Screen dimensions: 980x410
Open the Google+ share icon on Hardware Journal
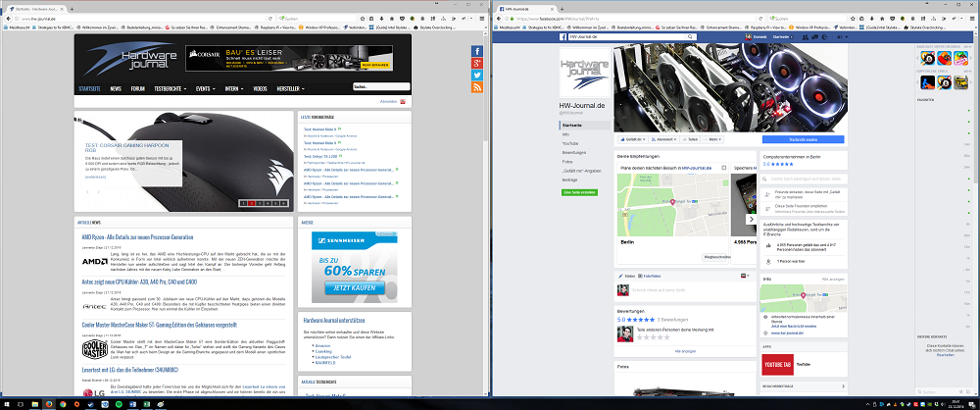(x=477, y=63)
